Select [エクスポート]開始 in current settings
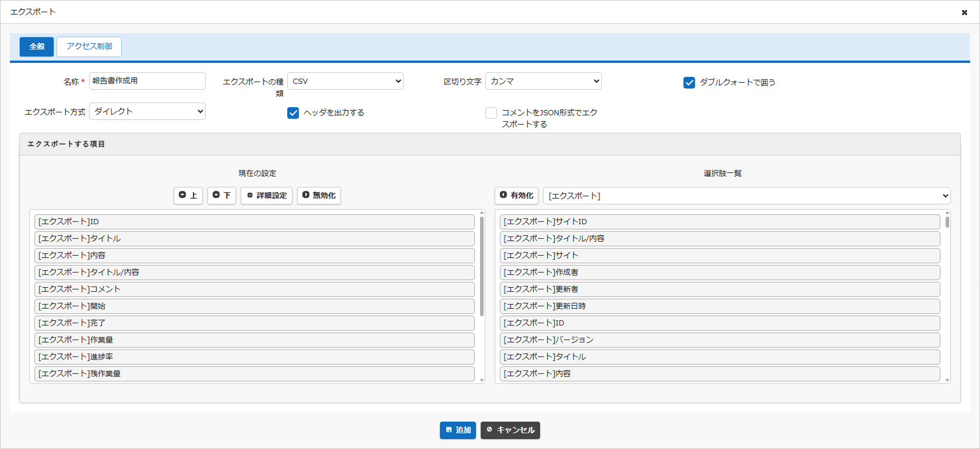The width and height of the screenshot is (980, 449). tap(255, 306)
